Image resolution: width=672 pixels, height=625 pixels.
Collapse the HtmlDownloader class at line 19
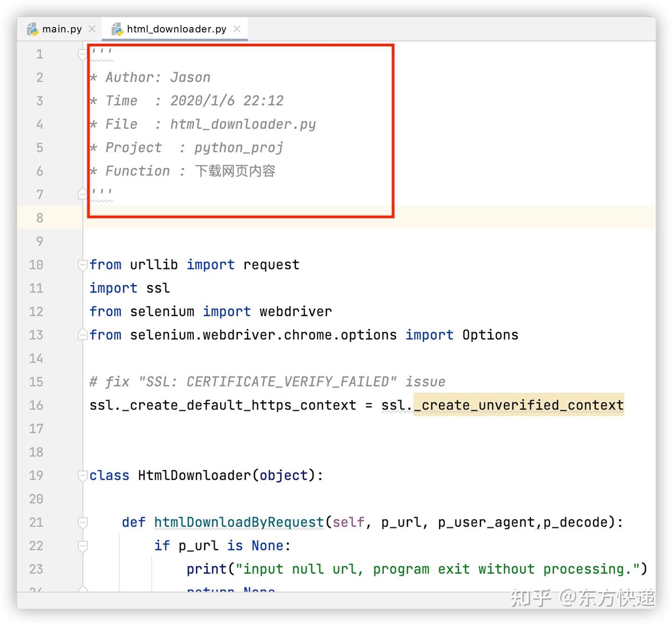pyautogui.click(x=83, y=475)
